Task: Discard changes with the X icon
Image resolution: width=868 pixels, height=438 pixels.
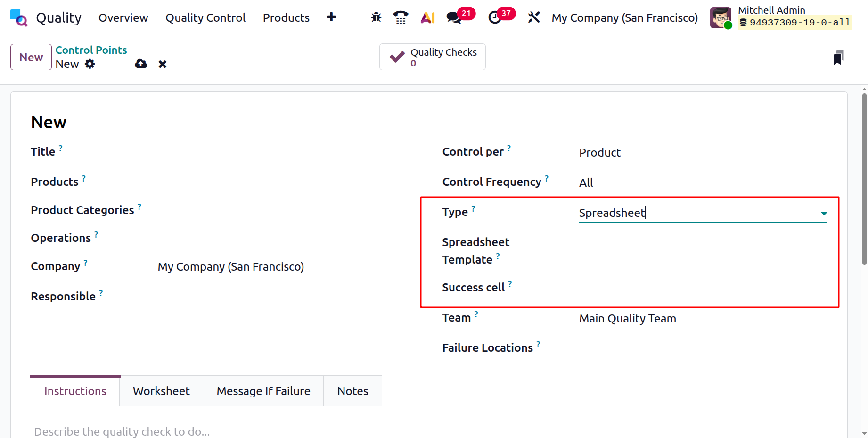Action: click(163, 64)
